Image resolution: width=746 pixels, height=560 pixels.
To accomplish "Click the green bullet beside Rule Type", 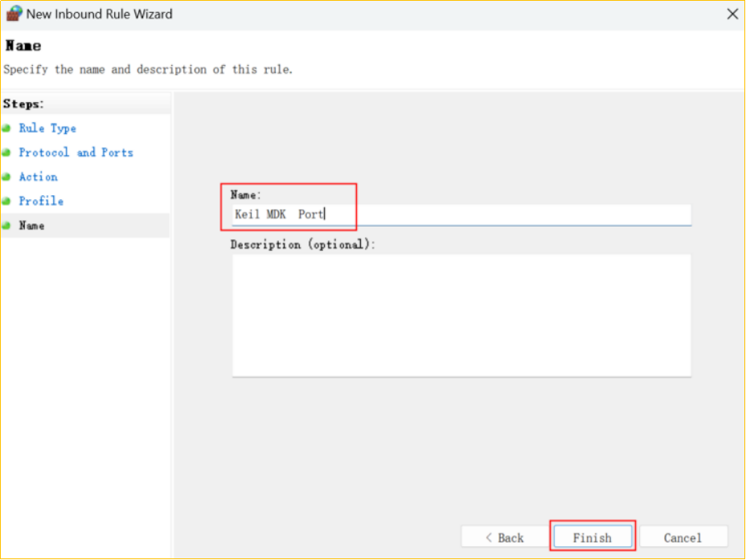I will (6, 129).
